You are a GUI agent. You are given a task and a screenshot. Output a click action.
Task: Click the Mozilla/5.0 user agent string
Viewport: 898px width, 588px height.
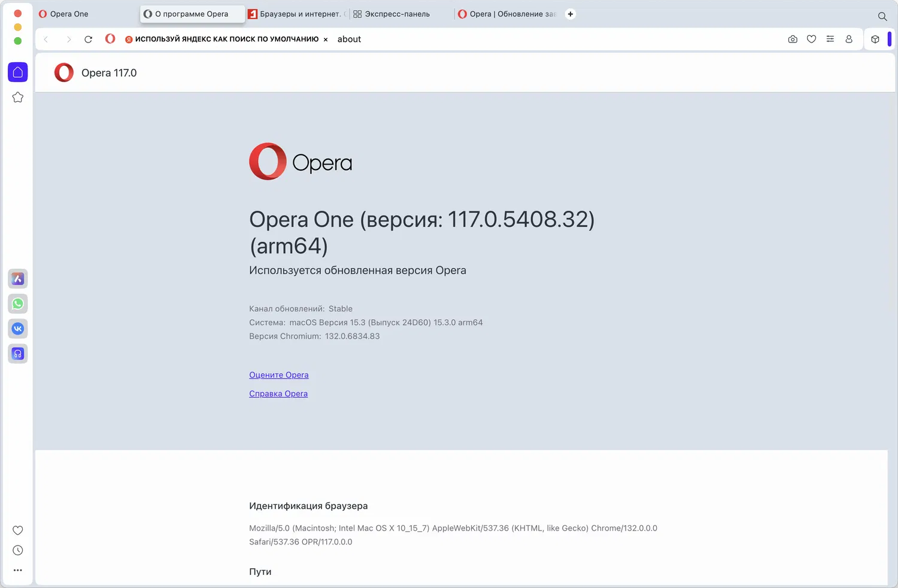coord(453,535)
